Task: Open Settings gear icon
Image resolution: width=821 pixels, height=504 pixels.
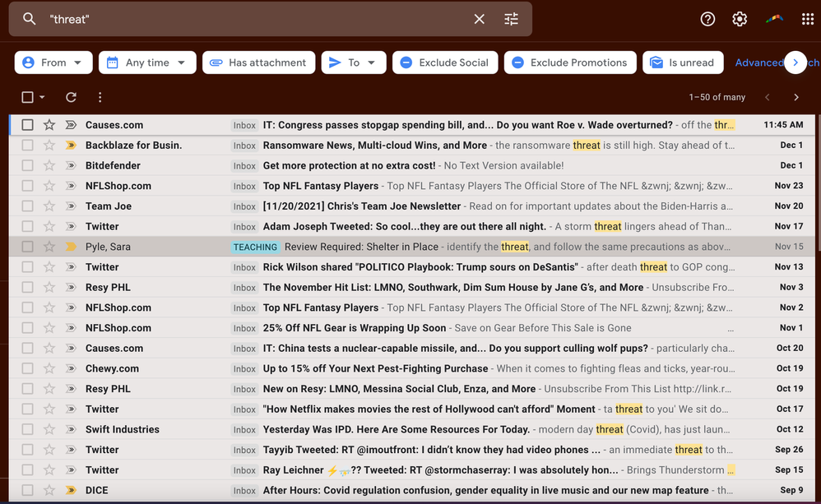Action: point(740,20)
